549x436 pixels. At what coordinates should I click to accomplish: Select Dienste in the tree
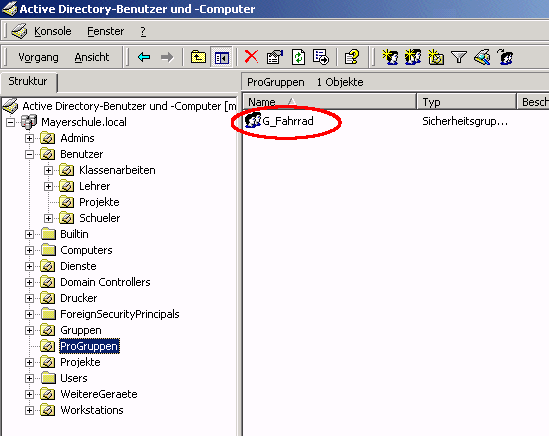(78, 266)
